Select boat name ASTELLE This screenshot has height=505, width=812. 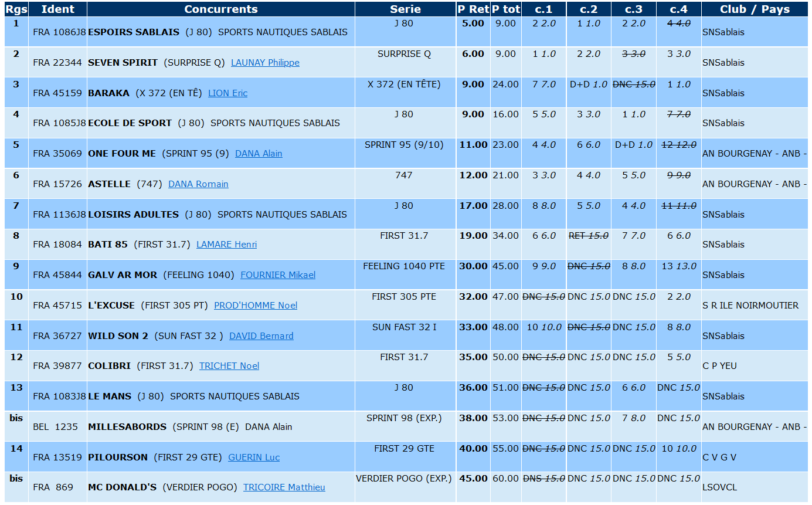pyautogui.click(x=110, y=184)
